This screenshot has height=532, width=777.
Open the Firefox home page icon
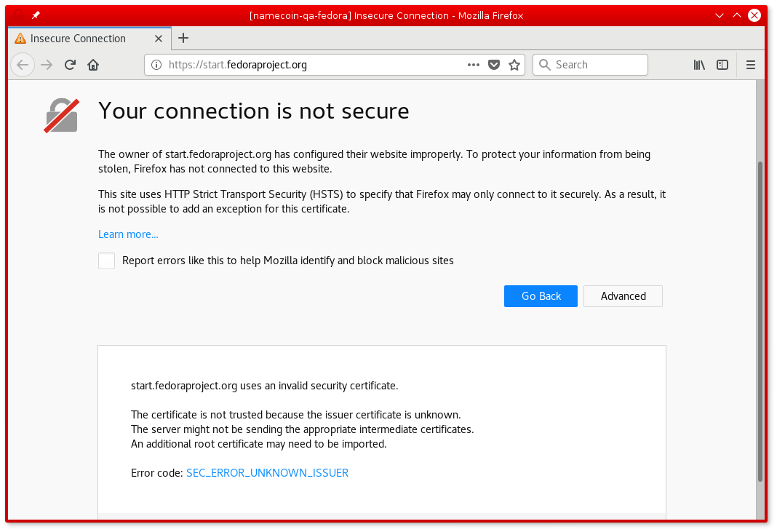tap(92, 65)
